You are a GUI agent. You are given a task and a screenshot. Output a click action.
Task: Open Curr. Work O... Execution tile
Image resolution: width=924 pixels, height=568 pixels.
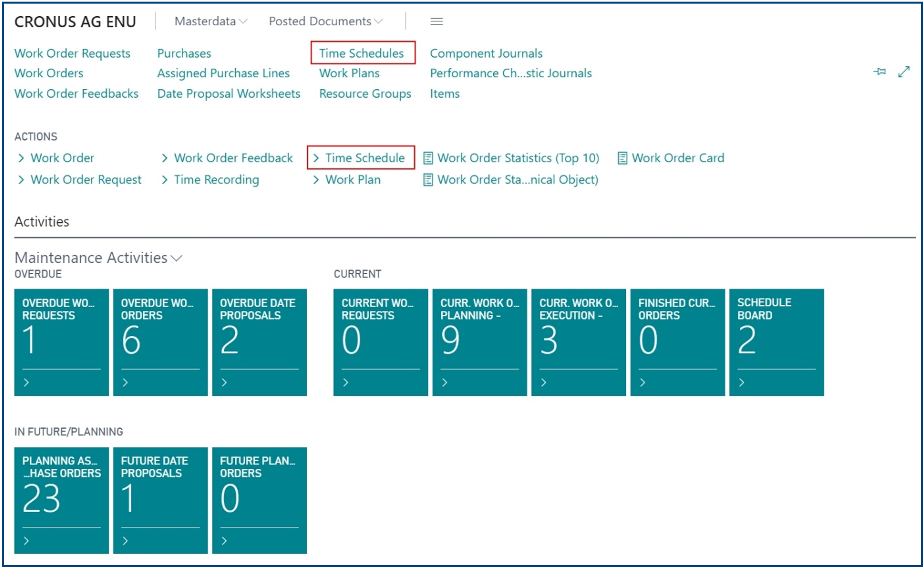579,342
